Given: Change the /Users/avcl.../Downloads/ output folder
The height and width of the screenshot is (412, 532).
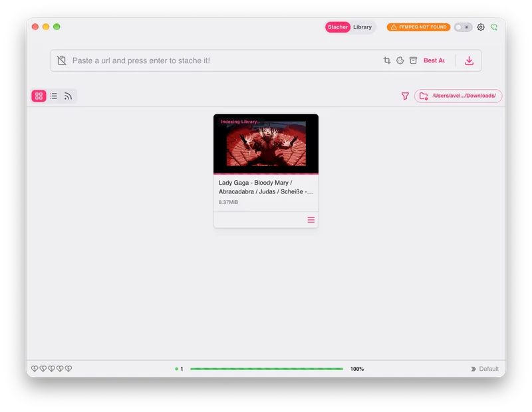Looking at the screenshot, I should click(x=458, y=96).
